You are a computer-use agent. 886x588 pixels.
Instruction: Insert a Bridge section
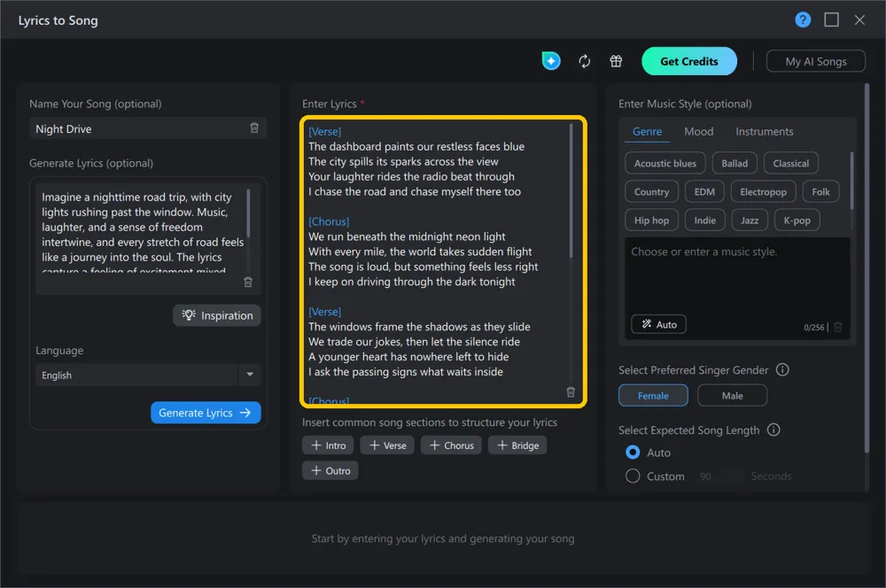coord(517,445)
